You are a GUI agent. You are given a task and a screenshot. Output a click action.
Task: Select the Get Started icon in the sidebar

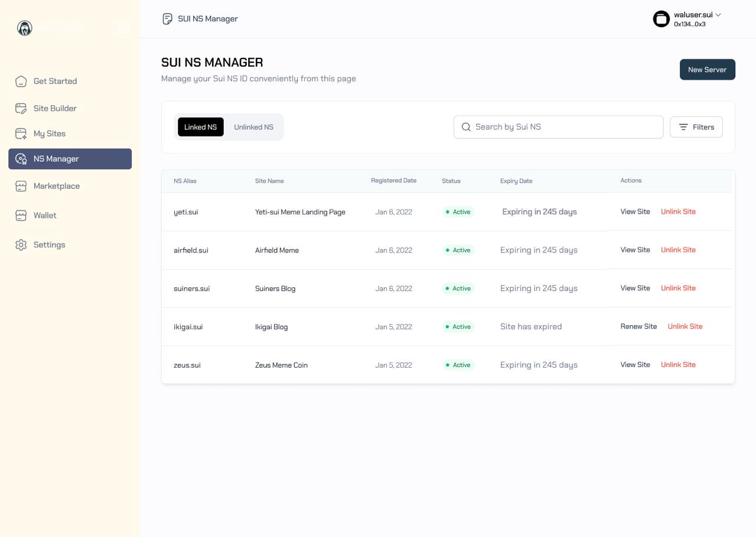21,81
